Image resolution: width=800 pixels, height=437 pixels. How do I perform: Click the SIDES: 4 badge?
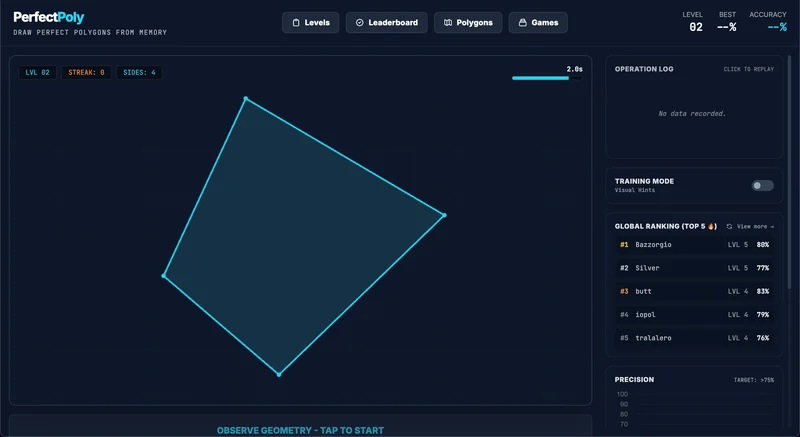tap(139, 72)
